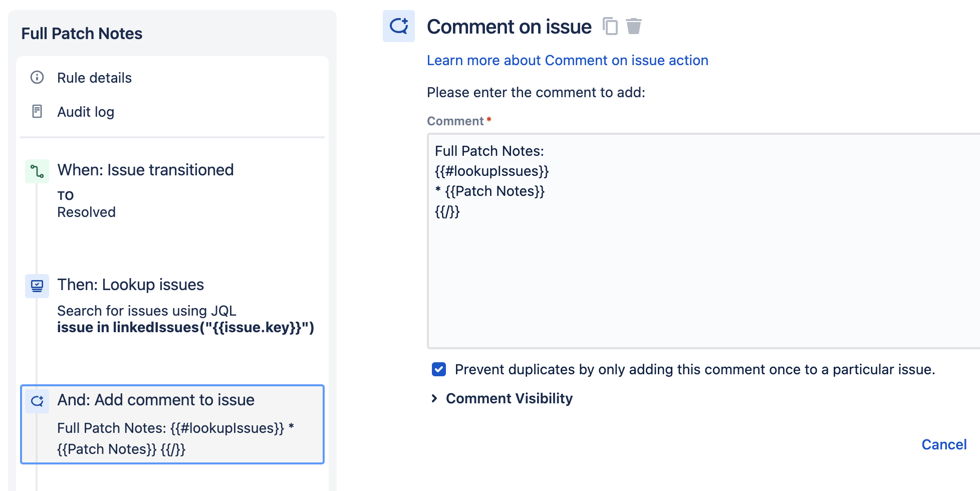Viewport: 980px width, 491px height.
Task: Select the "When: Issue transitioned" trigger
Action: 146,170
